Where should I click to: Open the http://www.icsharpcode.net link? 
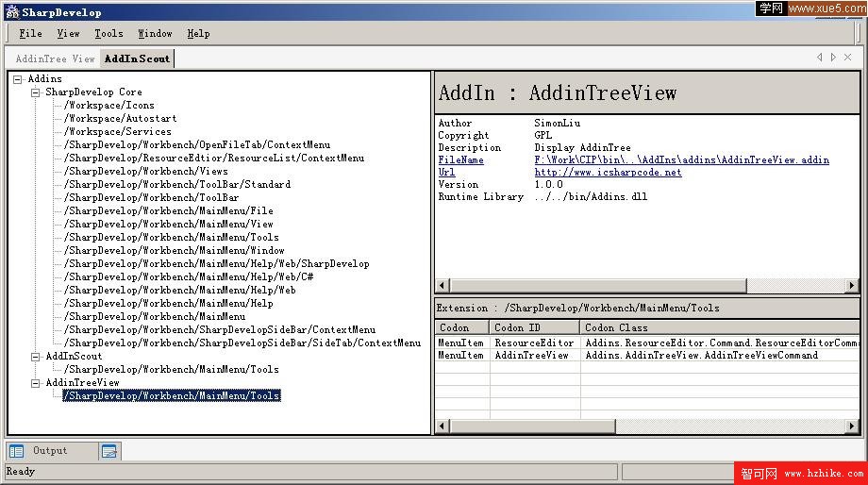click(x=608, y=172)
